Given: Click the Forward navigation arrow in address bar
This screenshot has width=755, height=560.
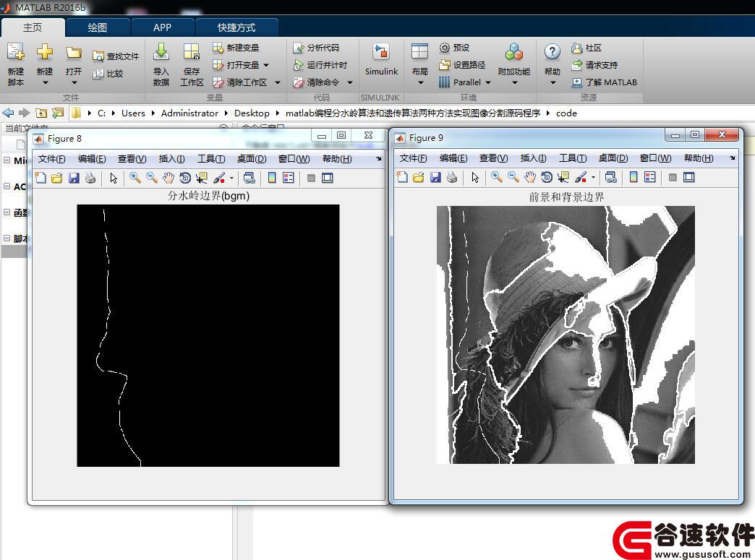Looking at the screenshot, I should 24,113.
